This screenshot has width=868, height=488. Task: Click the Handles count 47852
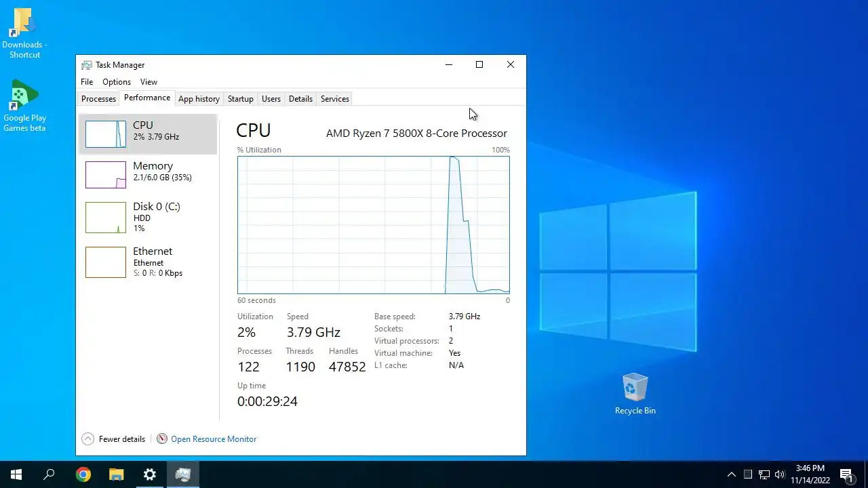coord(347,367)
